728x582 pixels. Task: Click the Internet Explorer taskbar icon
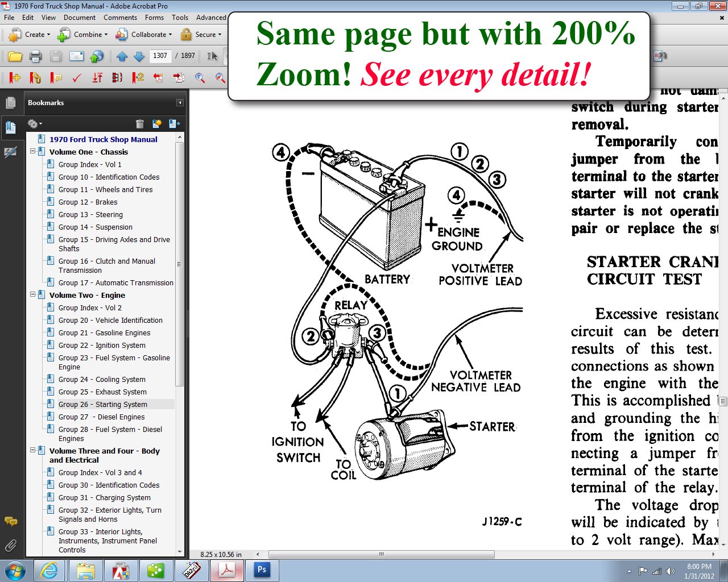pyautogui.click(x=49, y=570)
